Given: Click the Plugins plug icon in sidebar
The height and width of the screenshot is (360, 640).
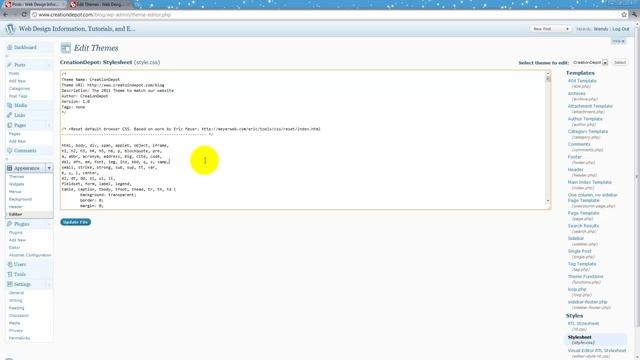Looking at the screenshot, I should coord(9,224).
